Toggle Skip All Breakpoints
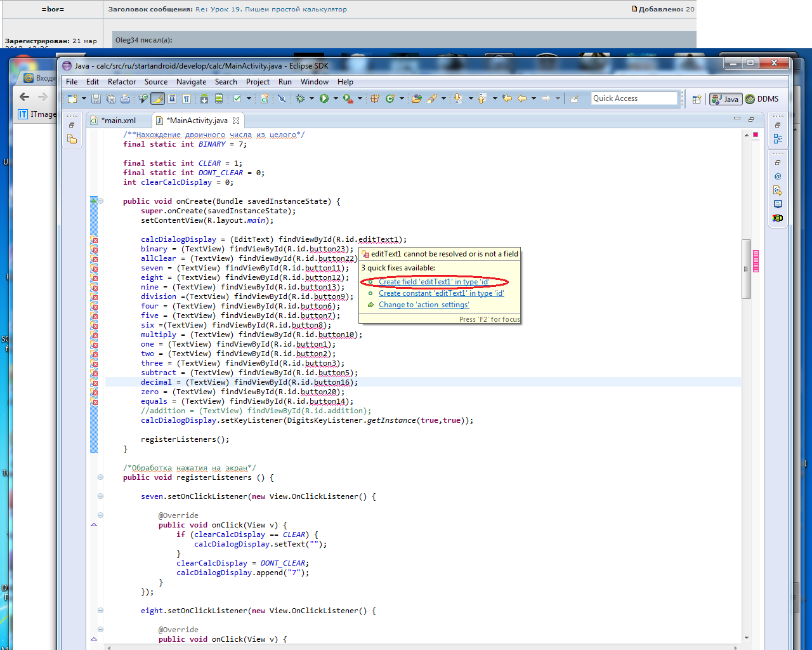The width and height of the screenshot is (812, 650). click(282, 98)
